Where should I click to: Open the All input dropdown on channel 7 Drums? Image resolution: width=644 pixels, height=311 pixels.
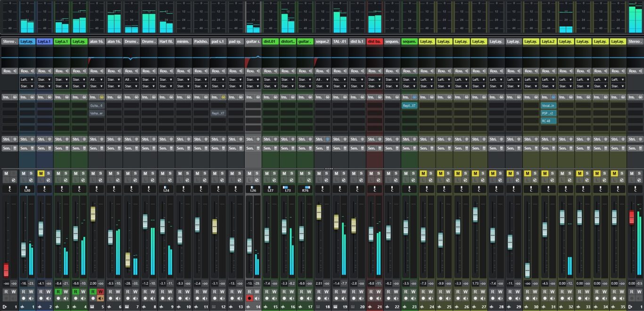(131, 80)
